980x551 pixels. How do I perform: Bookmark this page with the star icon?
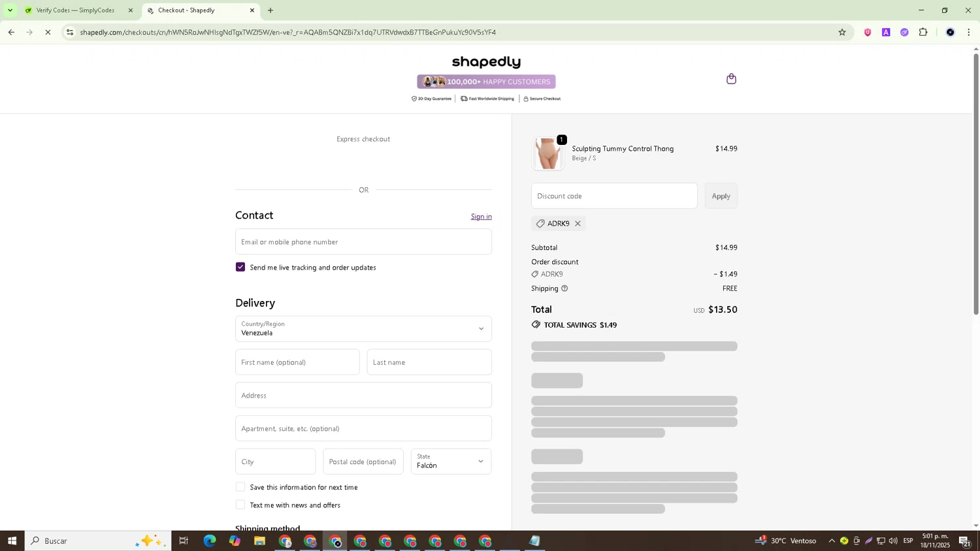click(842, 32)
